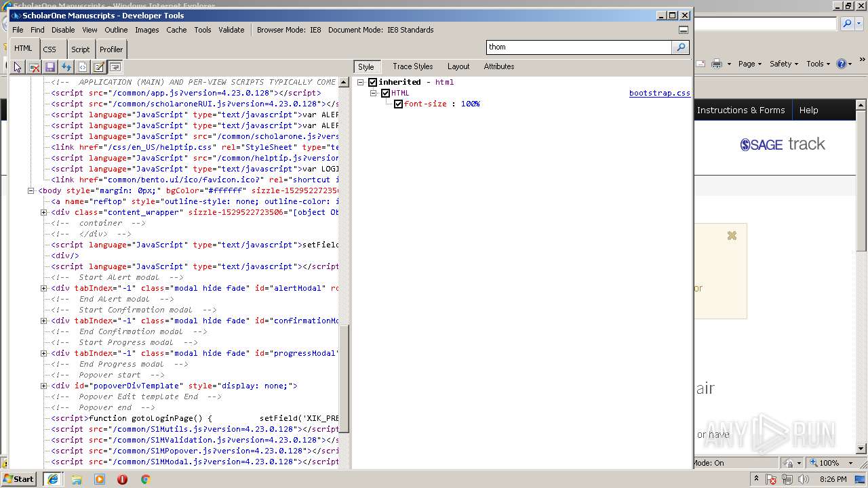Expand the confirmationModal div node
Image resolution: width=868 pixels, height=488 pixels.
point(43,321)
